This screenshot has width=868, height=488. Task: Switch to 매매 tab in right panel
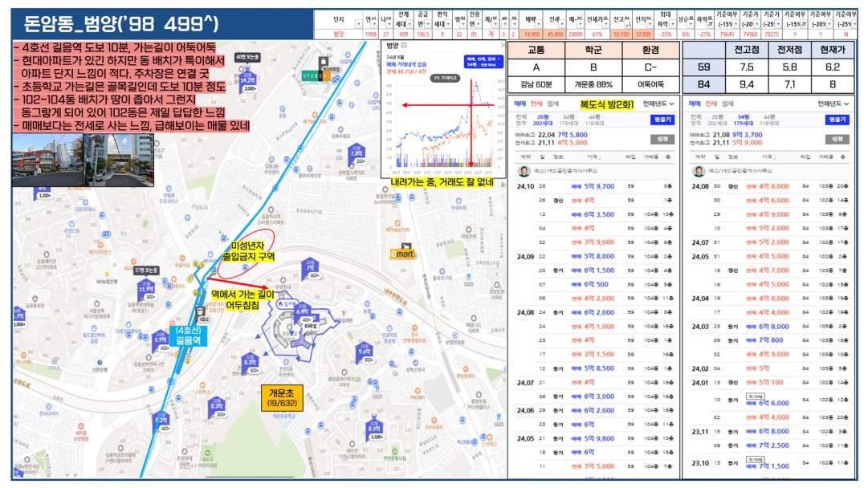(695, 104)
